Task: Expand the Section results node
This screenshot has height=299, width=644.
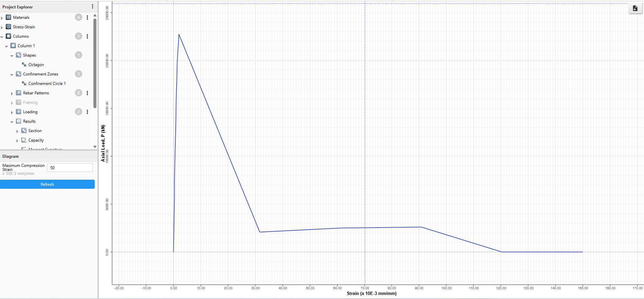Action: click(x=17, y=131)
